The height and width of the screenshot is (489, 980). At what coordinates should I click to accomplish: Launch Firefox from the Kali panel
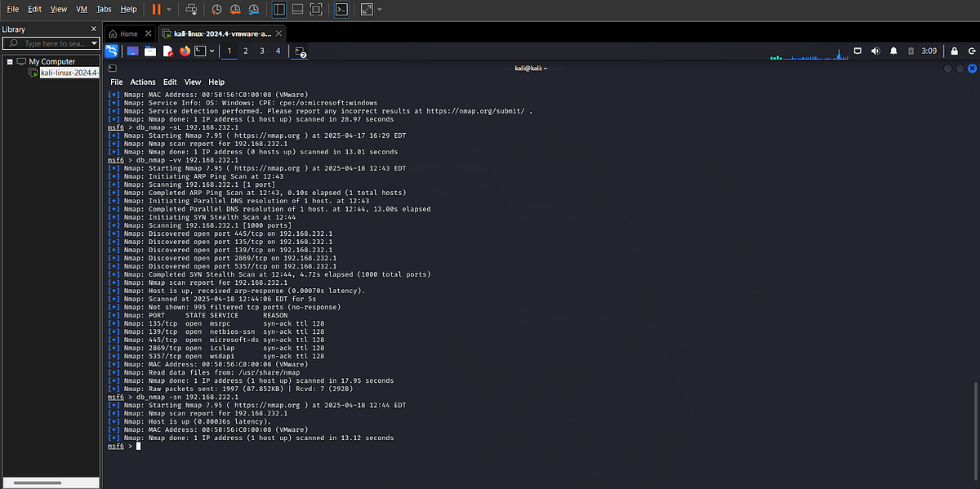[185, 51]
